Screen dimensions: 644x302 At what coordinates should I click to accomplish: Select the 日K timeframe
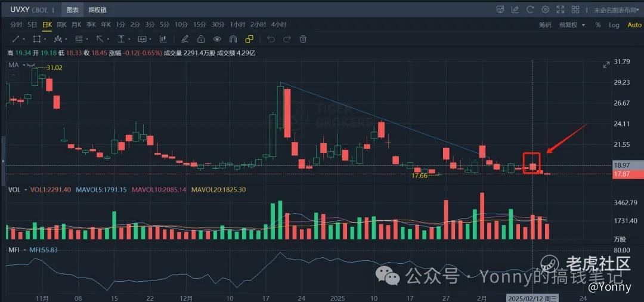click(47, 24)
